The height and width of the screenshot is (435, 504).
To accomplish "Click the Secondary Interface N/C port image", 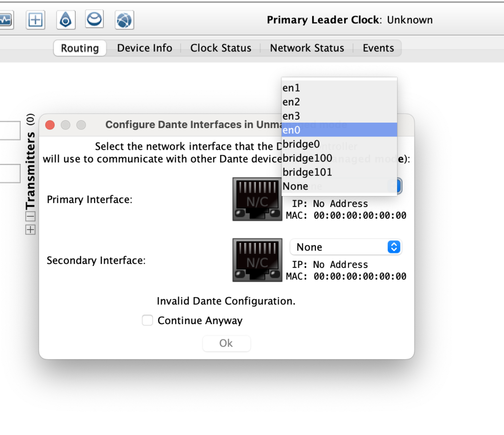I will (x=257, y=260).
